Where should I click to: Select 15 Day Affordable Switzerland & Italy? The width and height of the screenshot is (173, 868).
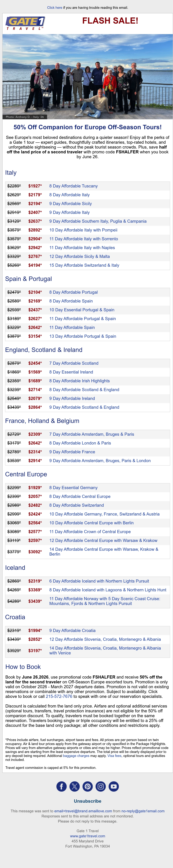(84, 265)
